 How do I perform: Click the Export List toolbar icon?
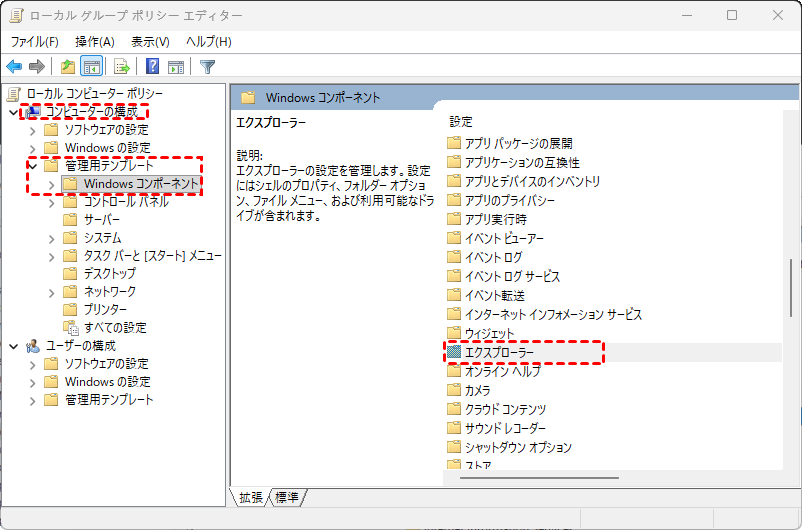[122, 67]
